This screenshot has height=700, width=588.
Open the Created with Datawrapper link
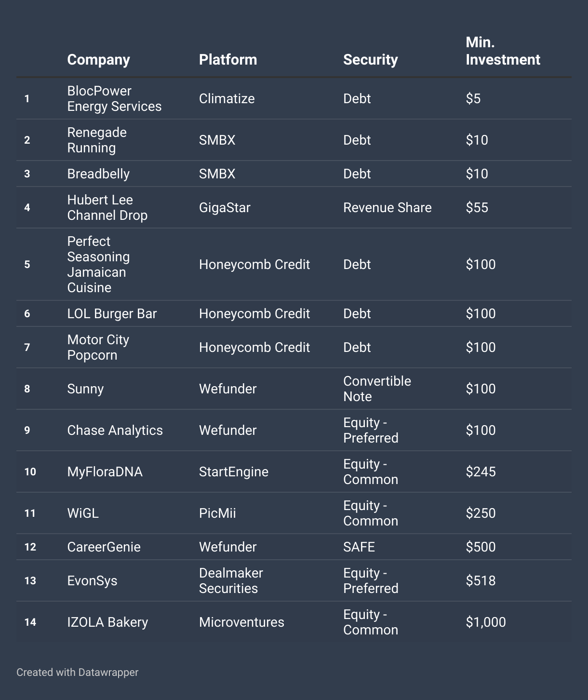coord(77,673)
